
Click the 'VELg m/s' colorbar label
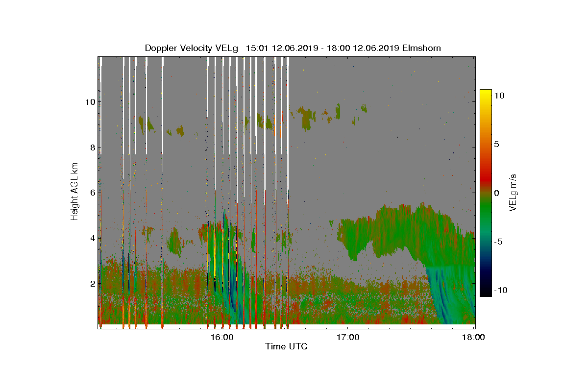[513, 192]
